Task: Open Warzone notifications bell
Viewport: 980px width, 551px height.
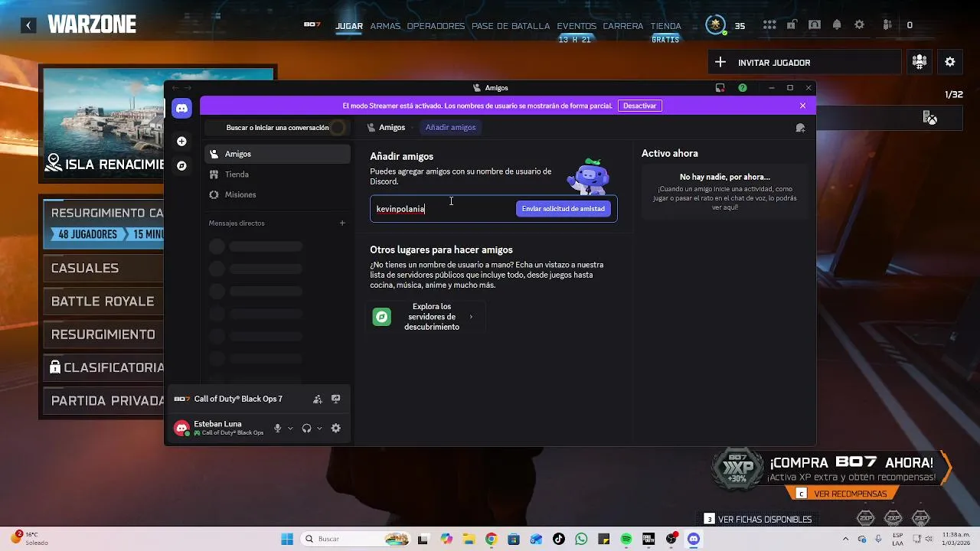Action: click(837, 25)
